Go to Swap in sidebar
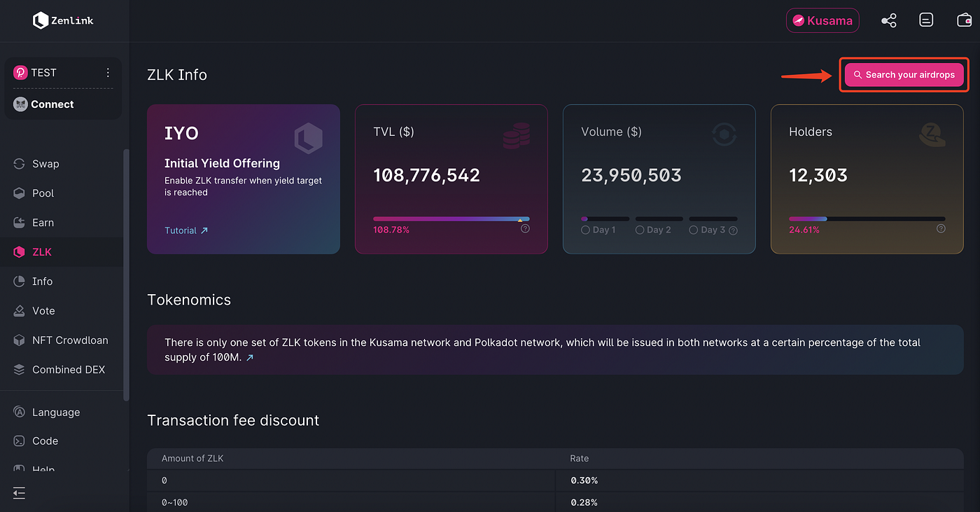980x512 pixels. click(x=45, y=164)
